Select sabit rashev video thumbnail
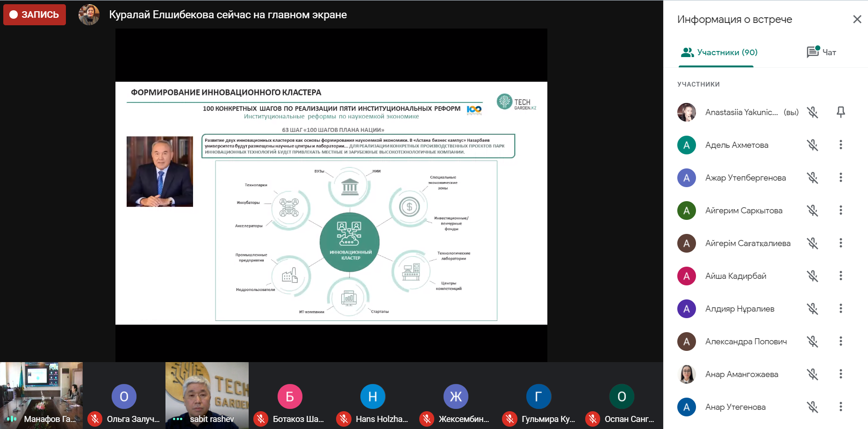 [x=207, y=395]
